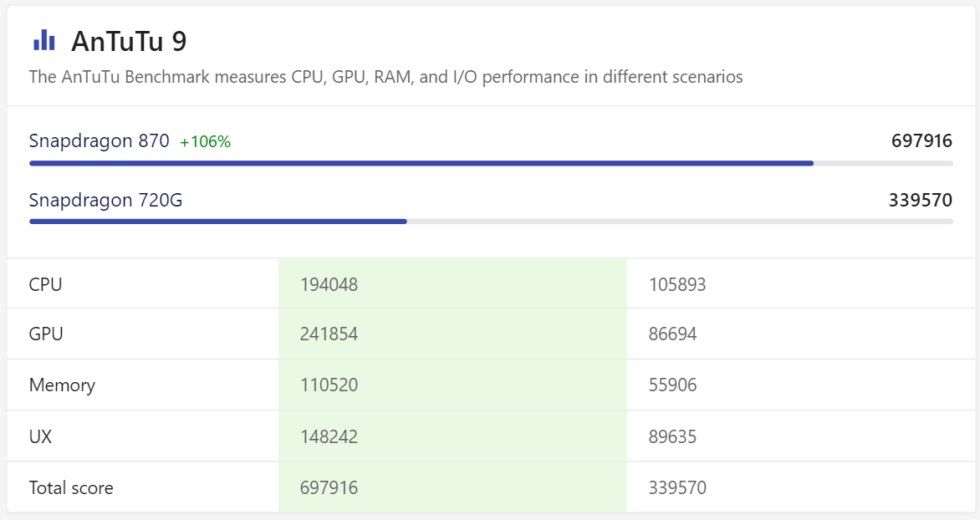Screen dimensions: 980x520
Task: Click Memory value 110520
Action: [x=329, y=385]
